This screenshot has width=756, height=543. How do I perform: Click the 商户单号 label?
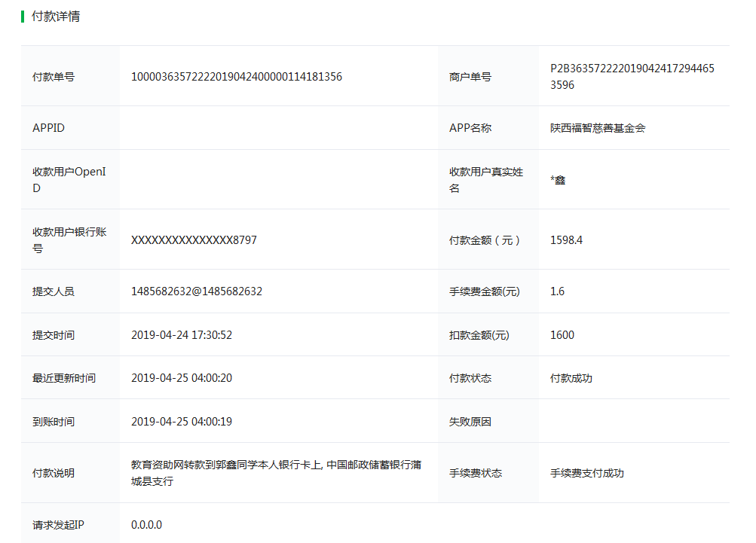pyautogui.click(x=470, y=77)
